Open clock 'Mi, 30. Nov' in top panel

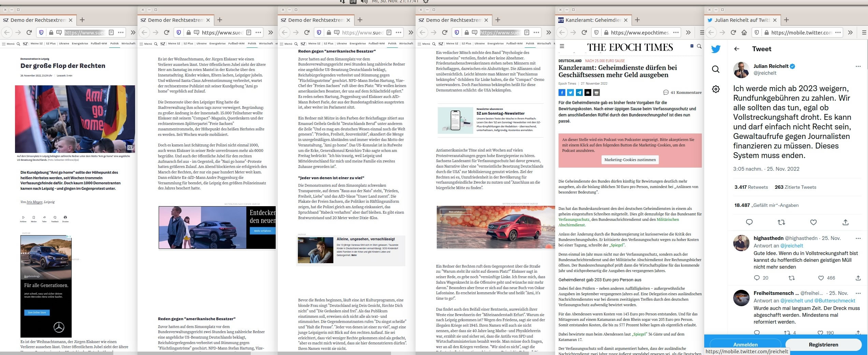pos(395,1)
